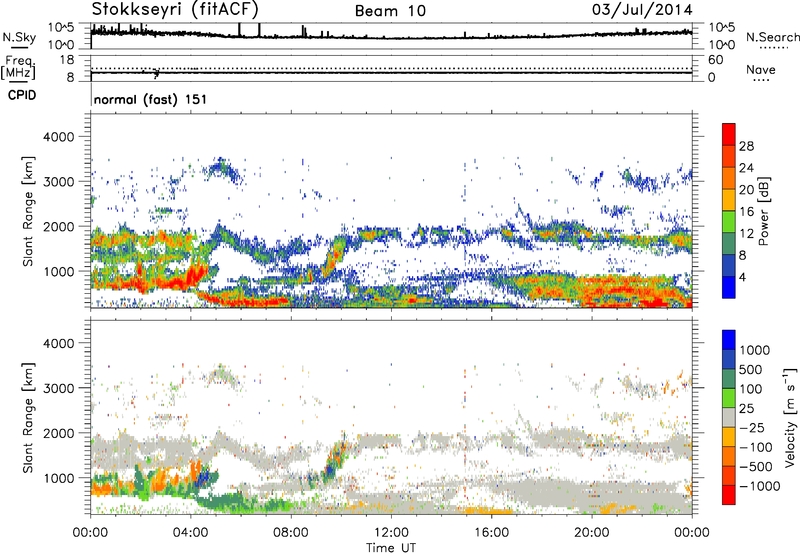Click inside the velocity range-time plot

coord(391,417)
